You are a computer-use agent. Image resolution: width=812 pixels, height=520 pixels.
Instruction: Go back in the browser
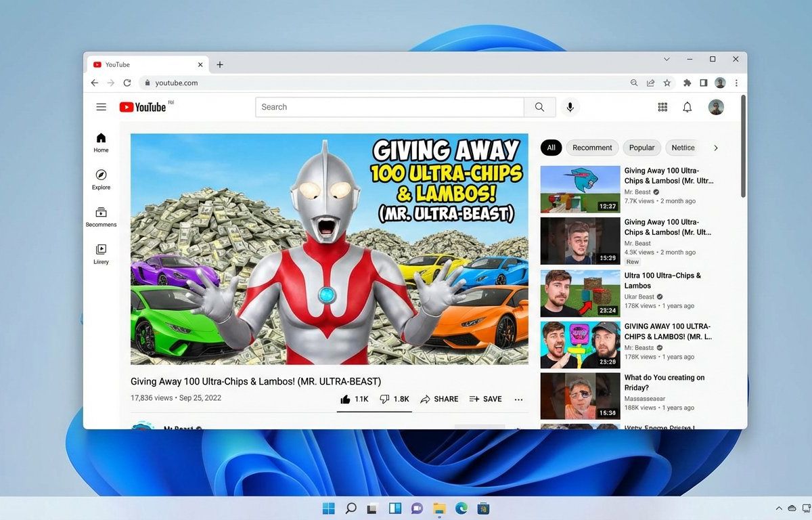click(x=95, y=83)
